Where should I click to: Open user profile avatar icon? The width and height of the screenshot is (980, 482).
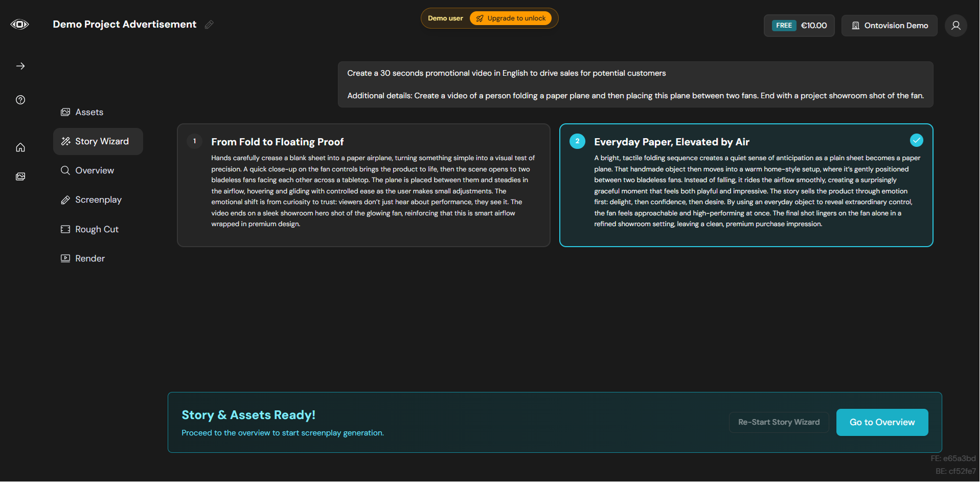point(956,26)
